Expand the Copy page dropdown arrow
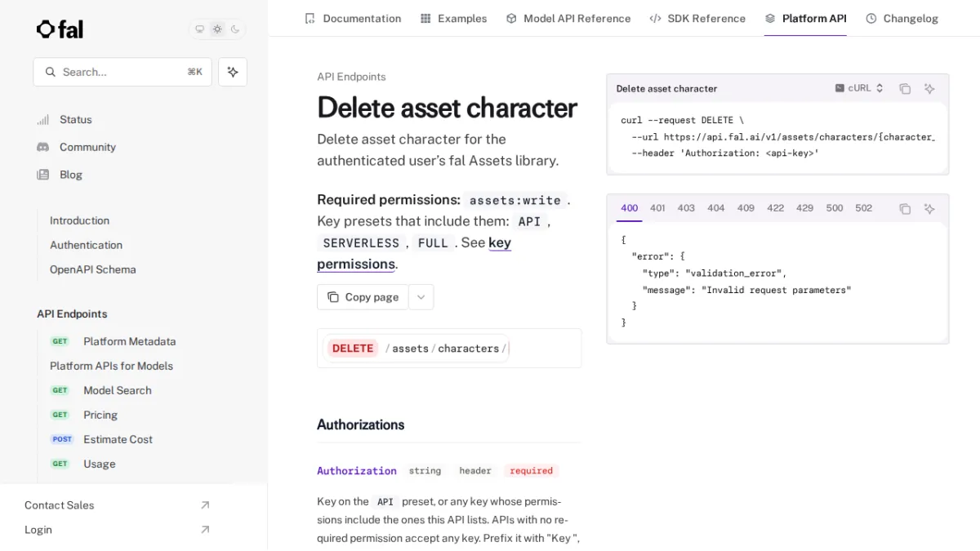This screenshot has width=980, height=551. [x=421, y=297]
